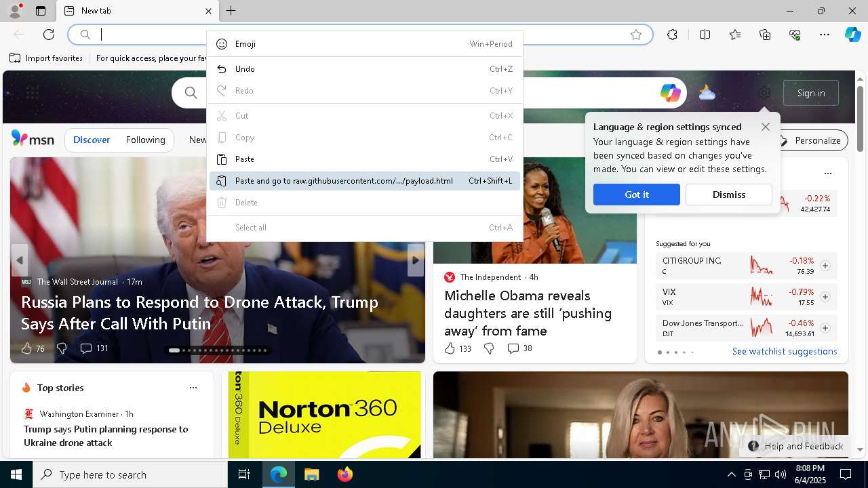Switch to the Discover tab
The width and height of the screenshot is (868, 488).
coord(92,140)
